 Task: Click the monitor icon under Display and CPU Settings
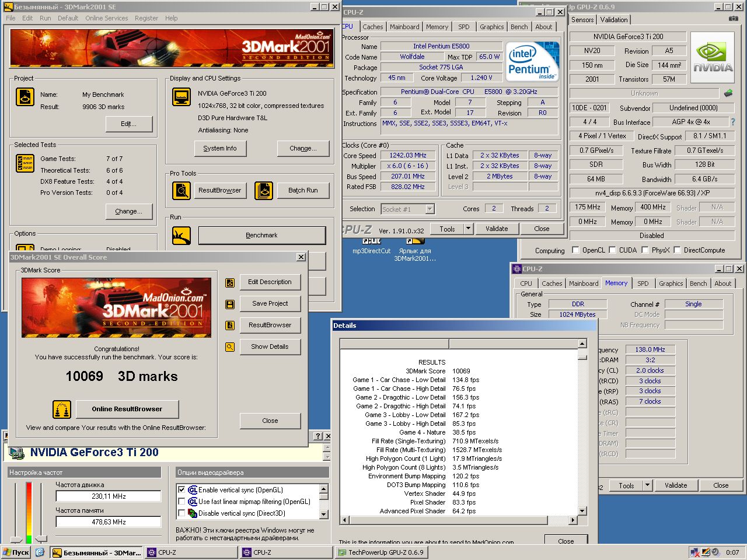click(x=181, y=97)
